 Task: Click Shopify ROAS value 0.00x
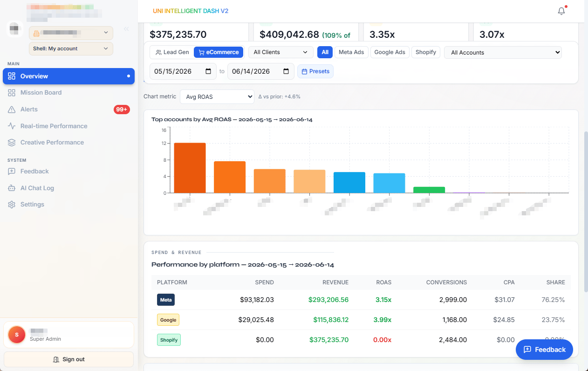click(383, 340)
